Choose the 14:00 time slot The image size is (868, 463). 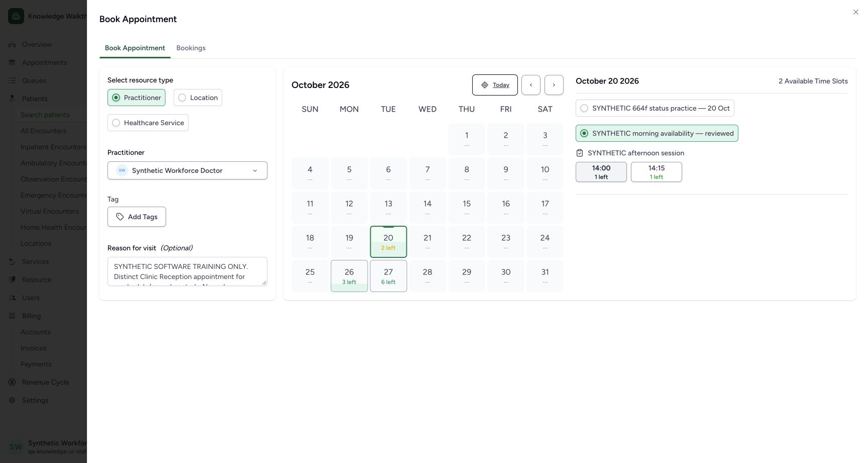601,172
